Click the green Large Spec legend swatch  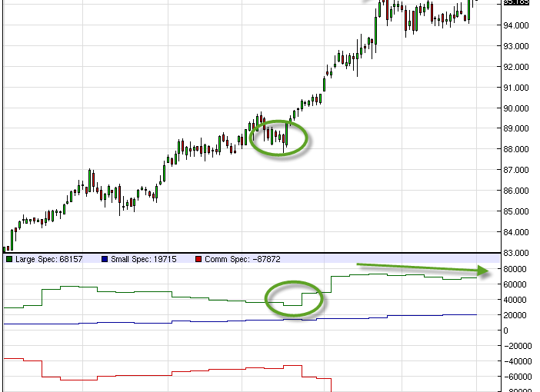click(9, 259)
